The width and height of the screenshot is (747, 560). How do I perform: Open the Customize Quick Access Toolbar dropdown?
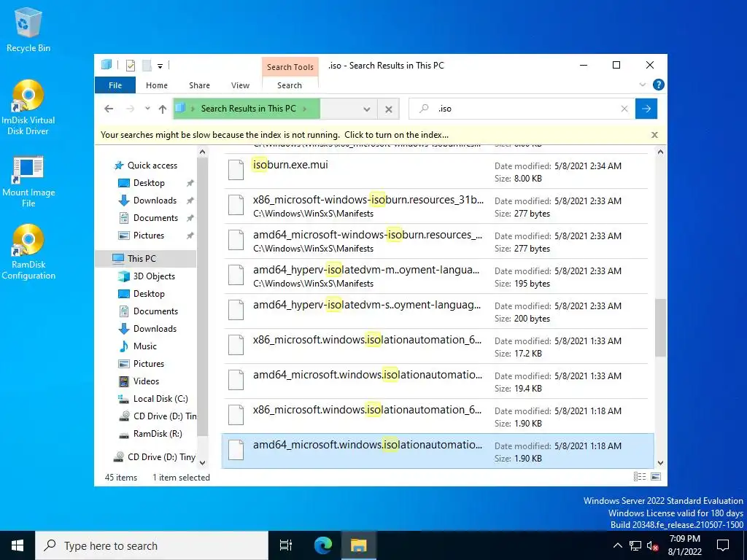(x=160, y=66)
